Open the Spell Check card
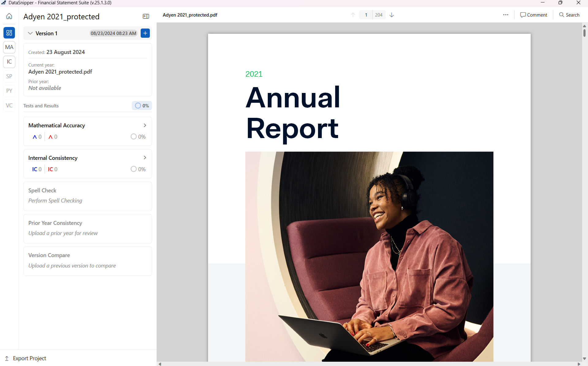 pyautogui.click(x=88, y=196)
